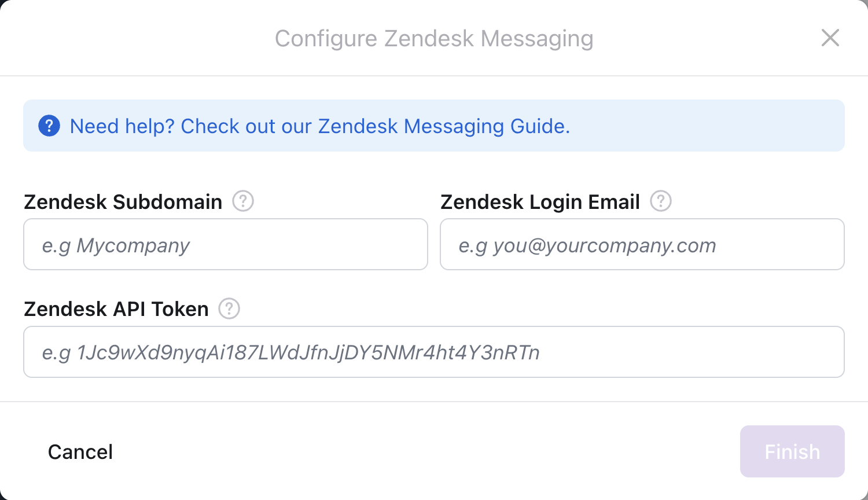Image resolution: width=868 pixels, height=500 pixels.
Task: Click the 'e.g Mycompany' placeholder text
Action: [116, 245]
